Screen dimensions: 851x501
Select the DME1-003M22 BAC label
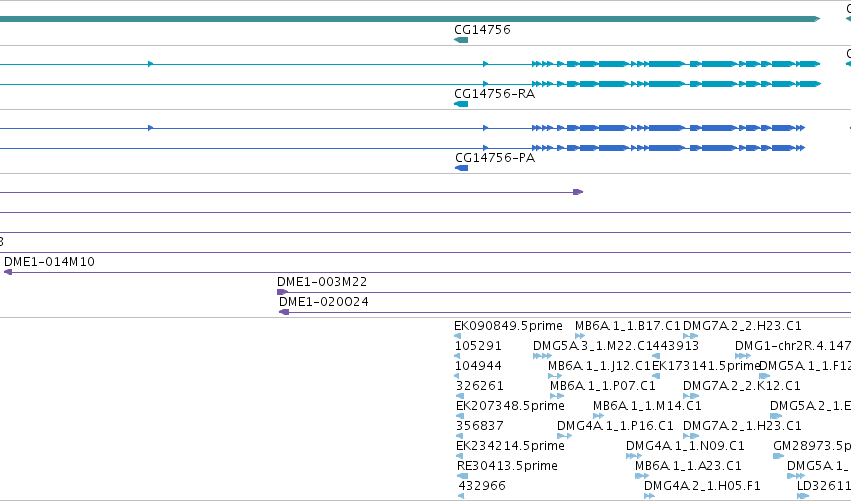(x=322, y=282)
